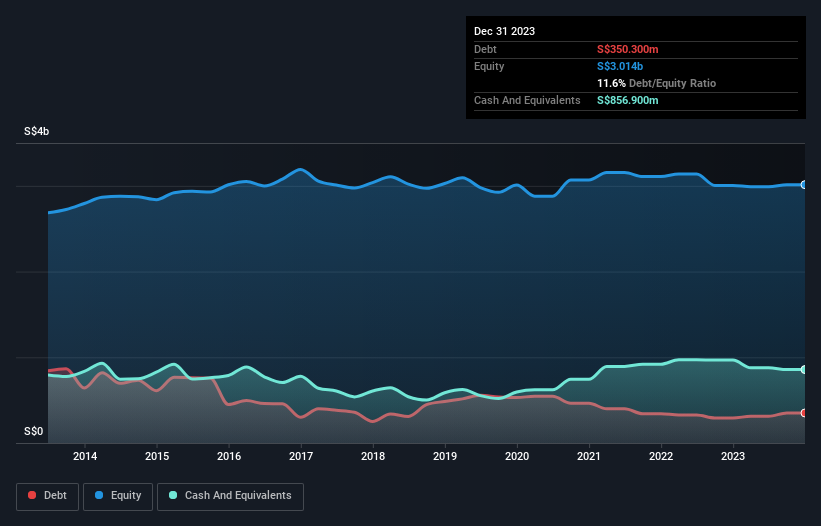Select the 2023 year tick label
The image size is (821, 526).
click(733, 457)
